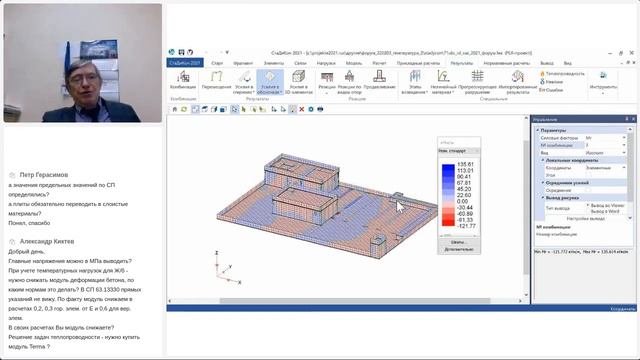Switch to the Фрагмент ribbon tab
This screenshot has width=640, height=360.
click(243, 63)
